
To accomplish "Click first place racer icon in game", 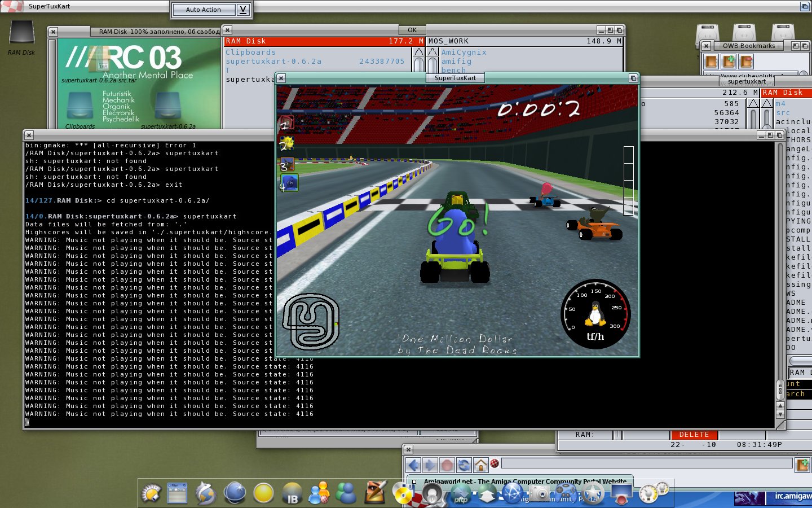I will (x=286, y=123).
